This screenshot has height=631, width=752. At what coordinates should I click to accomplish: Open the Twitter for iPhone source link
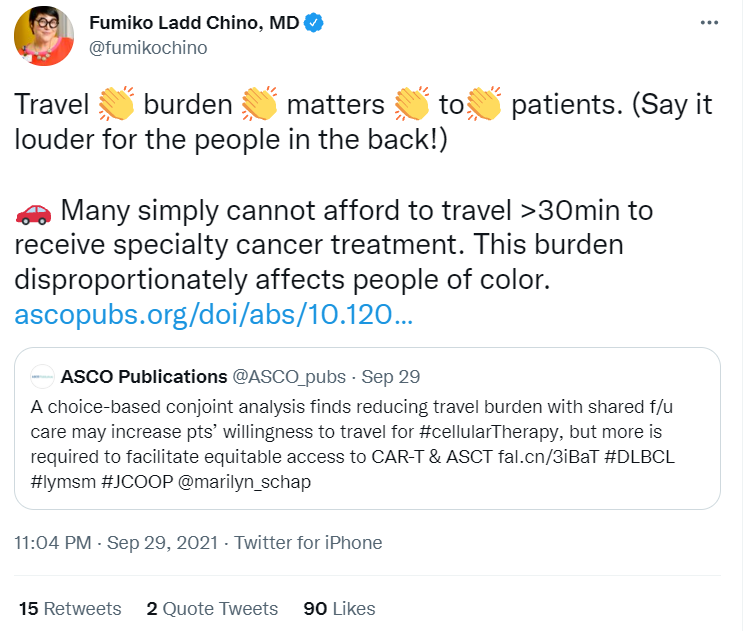tap(307, 543)
